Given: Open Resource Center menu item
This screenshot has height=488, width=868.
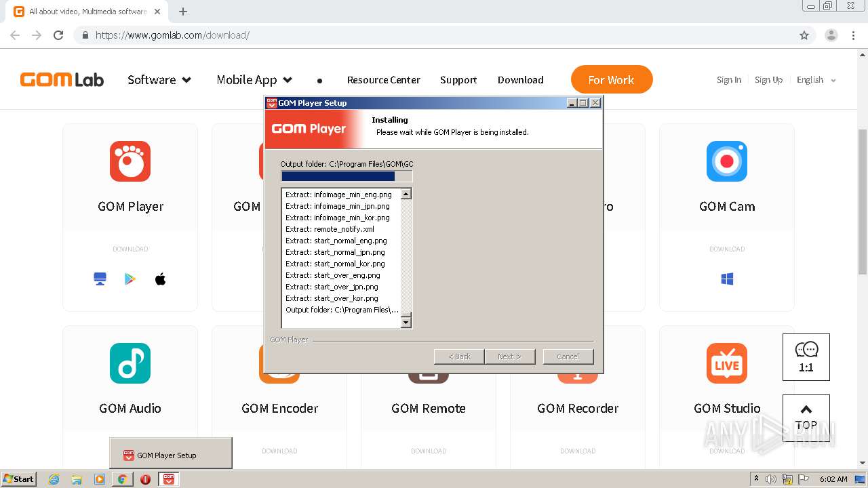Looking at the screenshot, I should click(x=384, y=80).
